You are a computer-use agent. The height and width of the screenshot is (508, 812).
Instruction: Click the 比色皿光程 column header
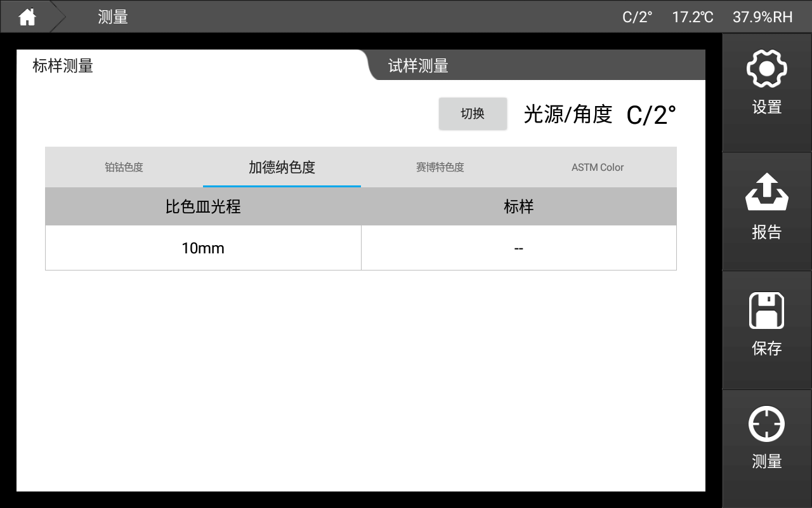203,206
